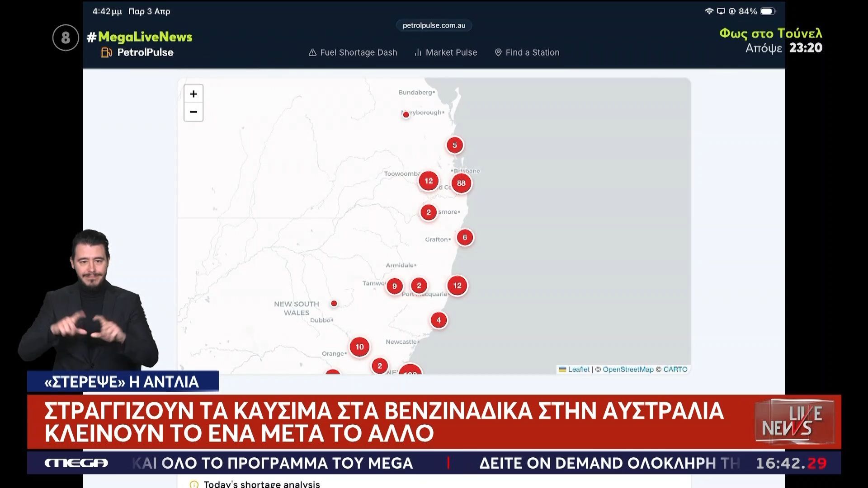Click the bar chart icon beside Market Pulse

tap(418, 52)
